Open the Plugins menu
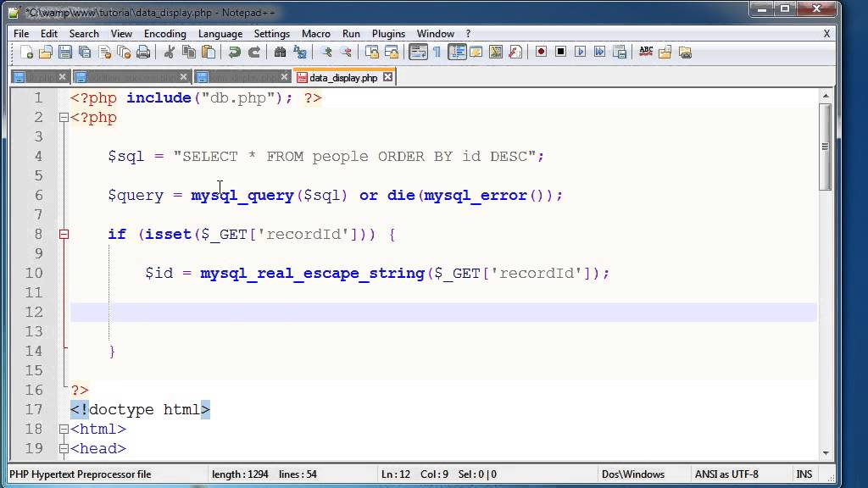The image size is (868, 488). pyautogui.click(x=388, y=34)
